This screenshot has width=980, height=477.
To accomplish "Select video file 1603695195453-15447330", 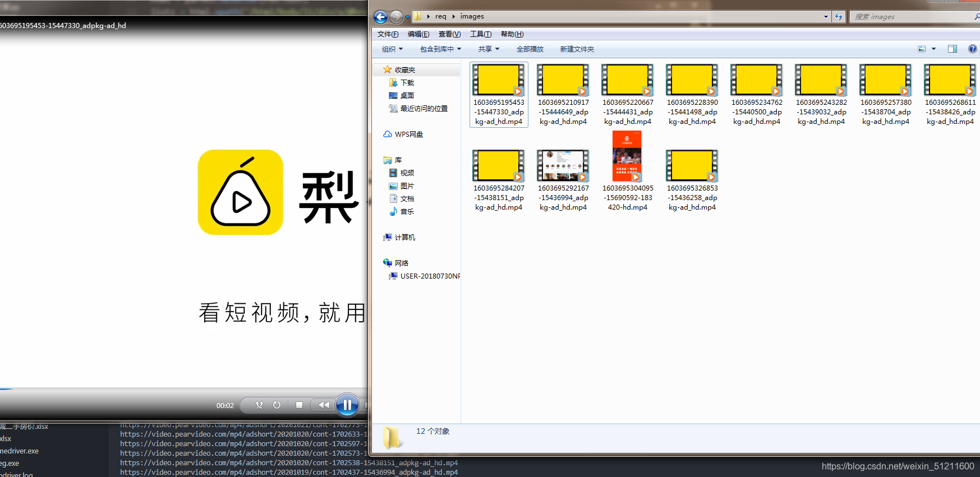I will click(499, 95).
